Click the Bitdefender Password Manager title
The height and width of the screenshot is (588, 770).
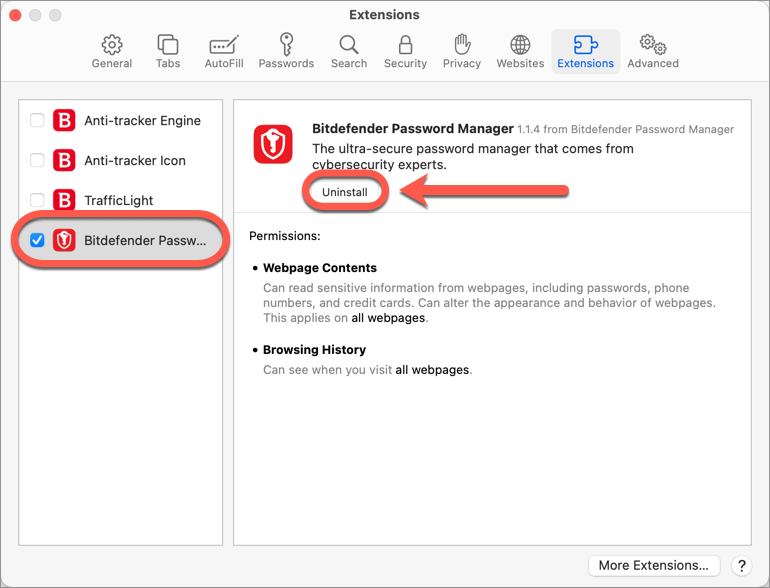coord(413,129)
